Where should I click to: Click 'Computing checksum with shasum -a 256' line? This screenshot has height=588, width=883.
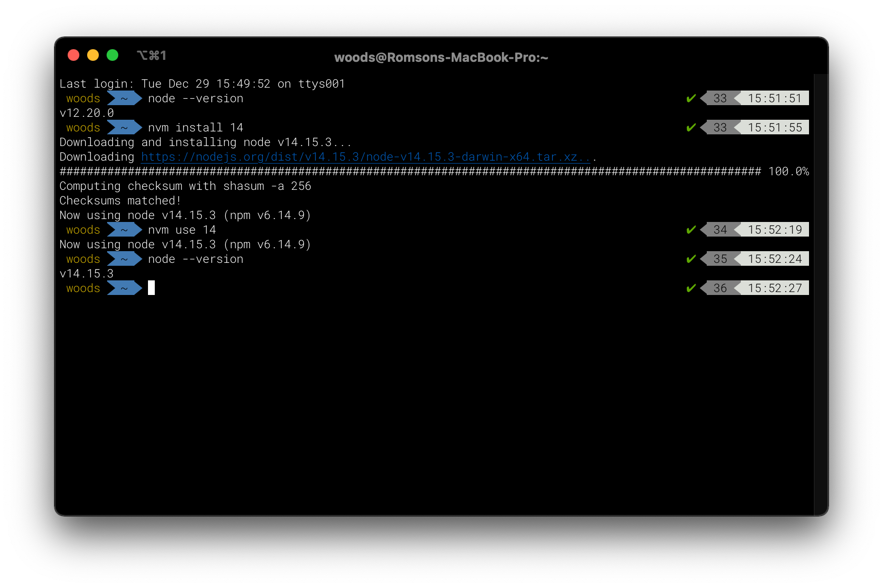(185, 186)
